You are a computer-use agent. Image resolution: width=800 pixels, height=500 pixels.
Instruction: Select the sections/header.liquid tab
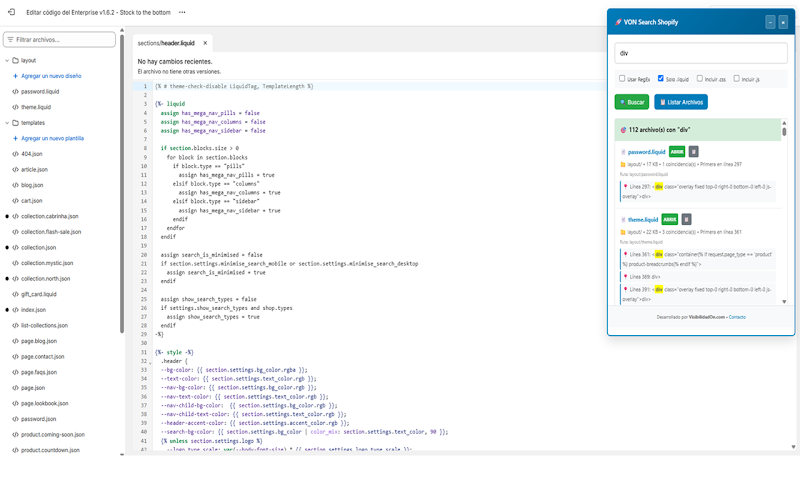pos(166,43)
